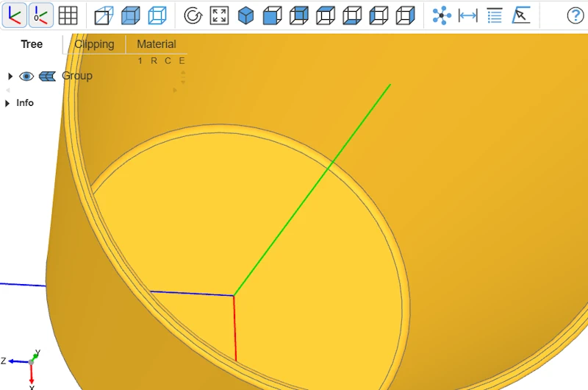
Task: Activate the select objects tool
Action: pos(521,15)
